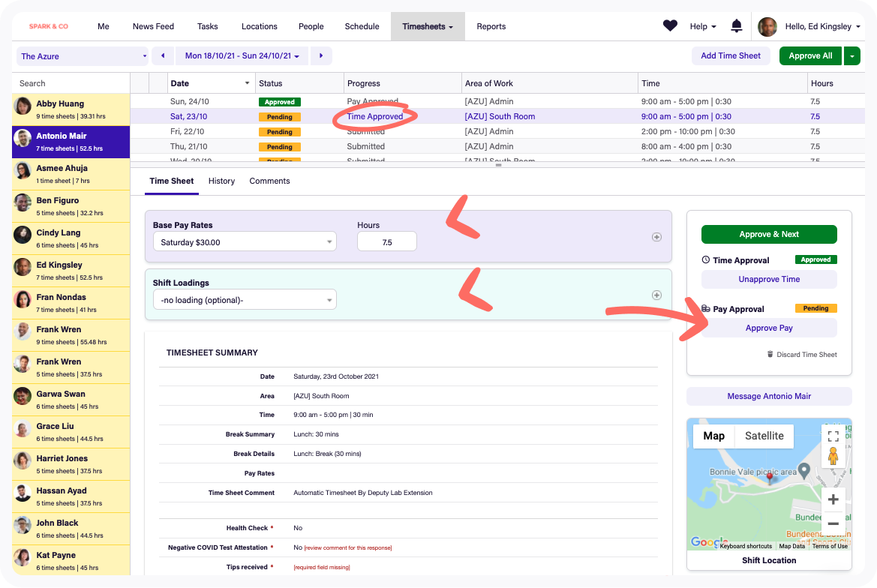Switch to the History tab
The width and height of the screenshot is (877, 588).
(x=221, y=181)
